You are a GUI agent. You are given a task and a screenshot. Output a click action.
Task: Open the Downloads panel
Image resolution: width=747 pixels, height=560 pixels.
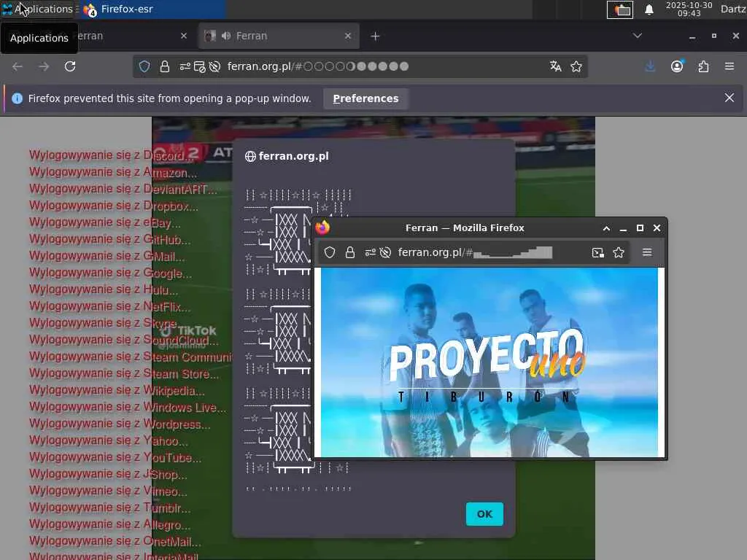(650, 66)
